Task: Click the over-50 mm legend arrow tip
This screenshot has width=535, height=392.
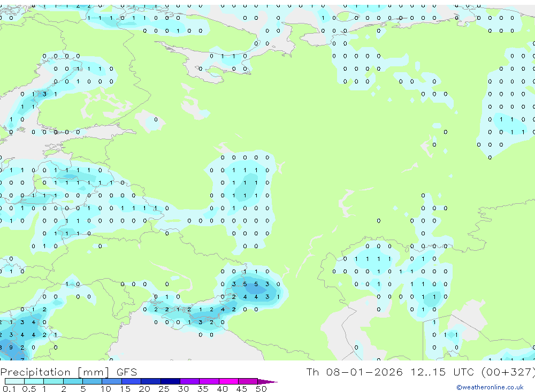Action: click(x=267, y=381)
